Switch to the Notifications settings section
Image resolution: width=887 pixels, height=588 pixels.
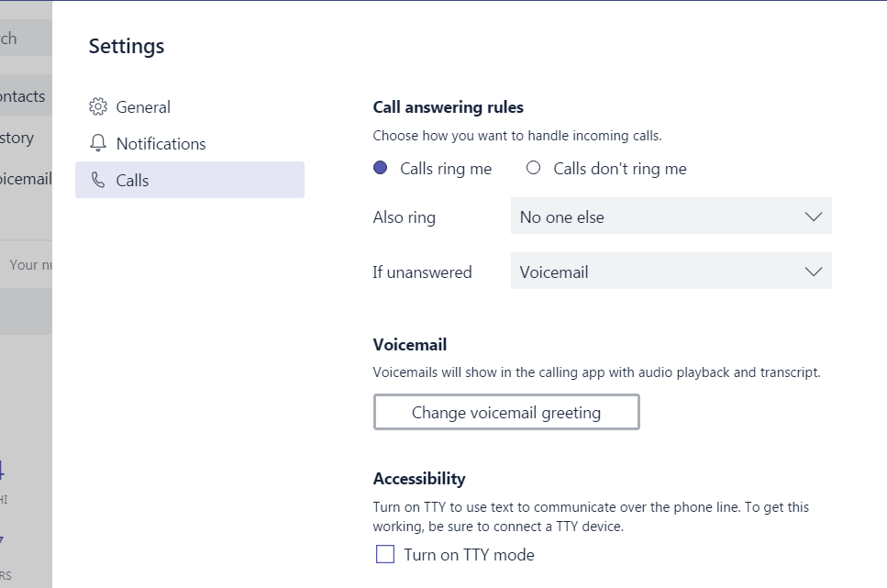click(161, 143)
